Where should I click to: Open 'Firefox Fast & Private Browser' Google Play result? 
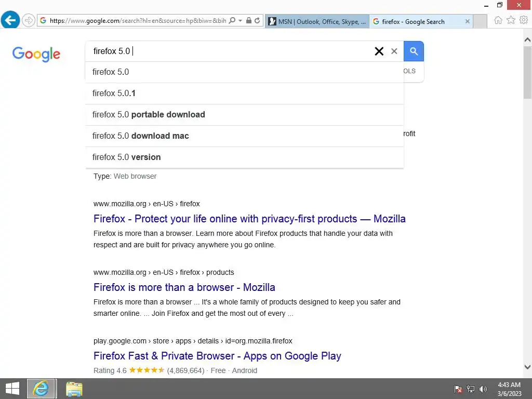217,356
